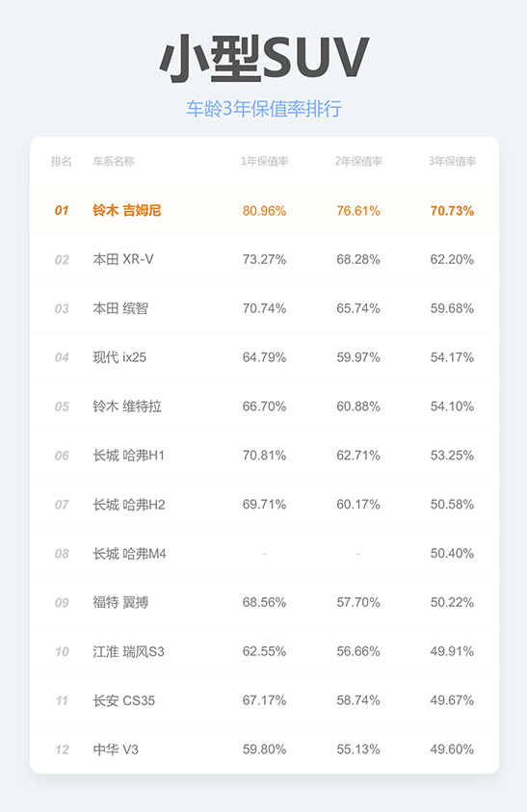Screen dimensions: 527x812
Task: Open the 本田 XR-V entry
Action: pyautogui.click(x=264, y=259)
